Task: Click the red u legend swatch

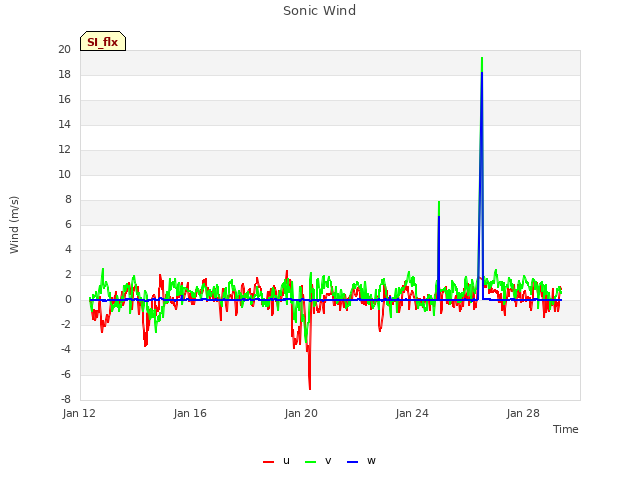Action: click(269, 462)
